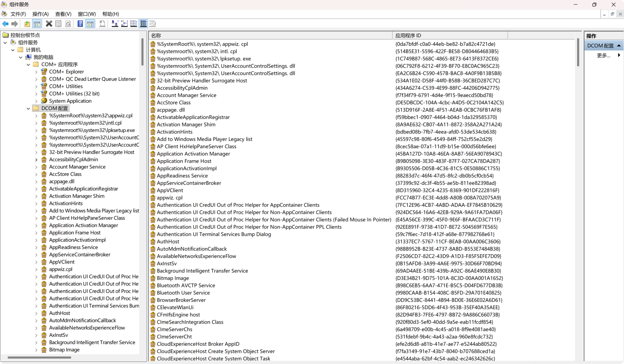624x364 pixels.
Task: Toggle show/hide action pane button
Action: pyautogui.click(x=90, y=24)
